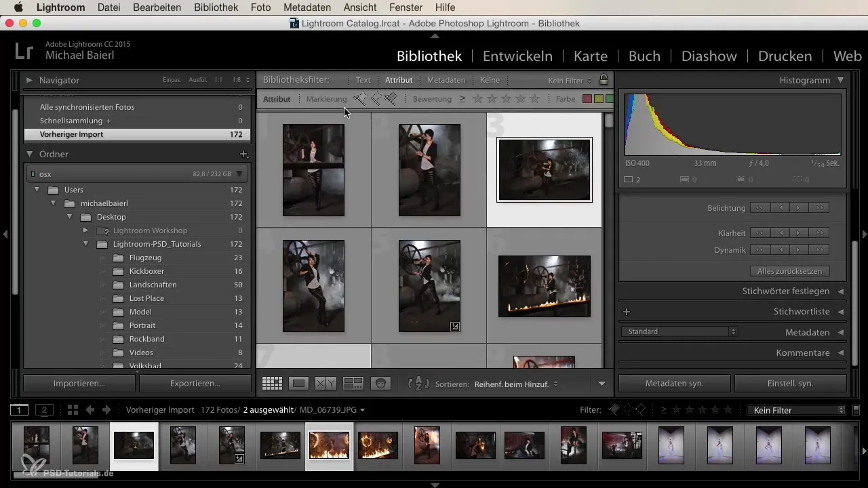Click the Importieren button
The height and width of the screenshot is (488, 868).
click(x=79, y=383)
